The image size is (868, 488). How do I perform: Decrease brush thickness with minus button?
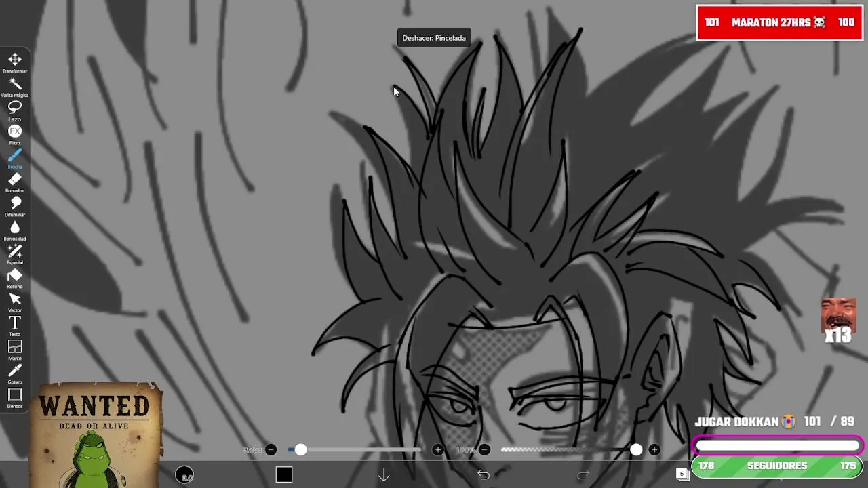click(x=271, y=450)
